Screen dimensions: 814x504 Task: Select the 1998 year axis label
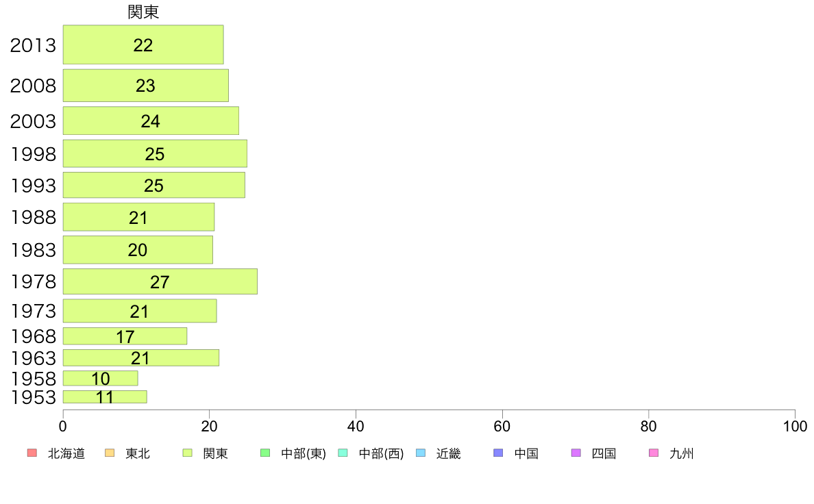(33, 154)
